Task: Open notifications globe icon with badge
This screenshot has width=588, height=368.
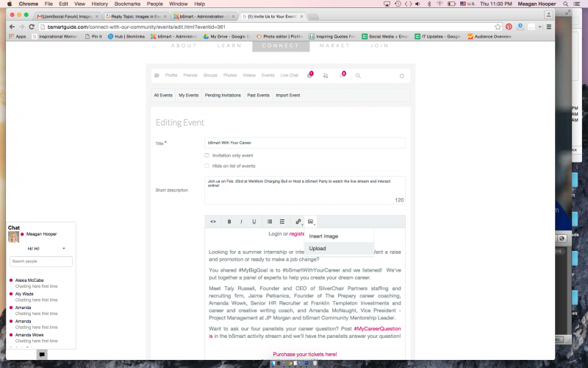Action: 309,75
